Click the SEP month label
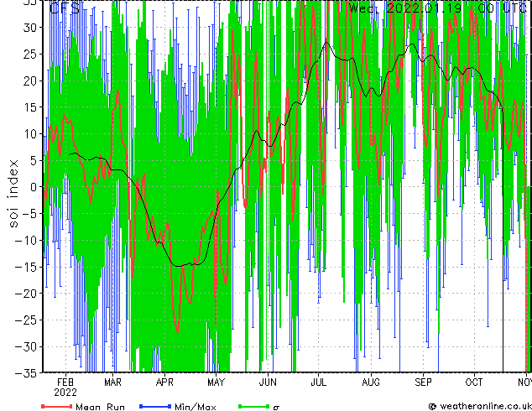 (x=423, y=382)
